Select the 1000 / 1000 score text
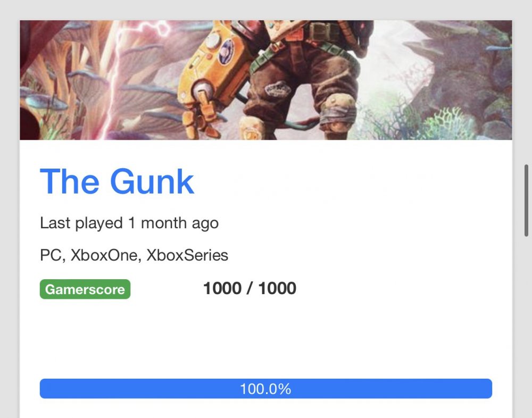 tap(250, 288)
